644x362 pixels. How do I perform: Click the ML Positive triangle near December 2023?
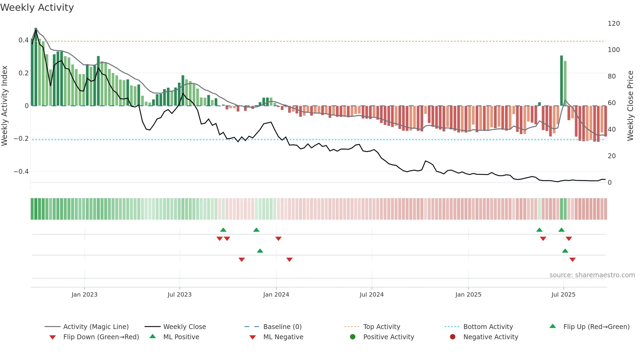click(260, 251)
